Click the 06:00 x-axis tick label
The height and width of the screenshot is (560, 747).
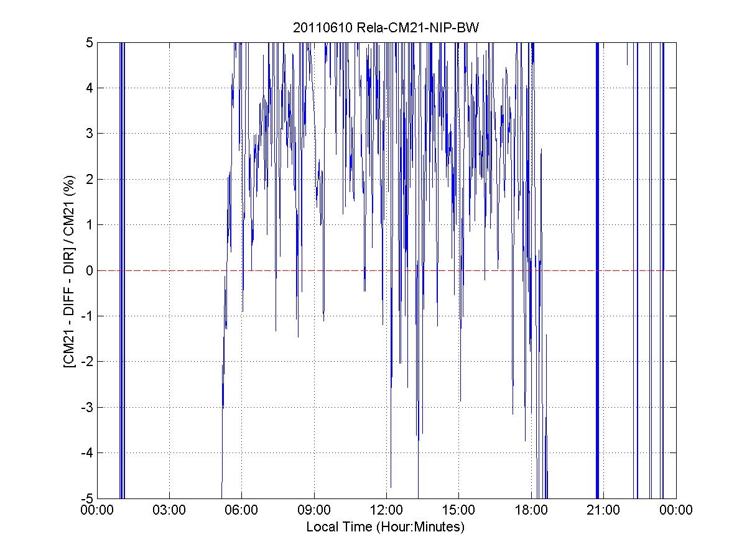(241, 510)
